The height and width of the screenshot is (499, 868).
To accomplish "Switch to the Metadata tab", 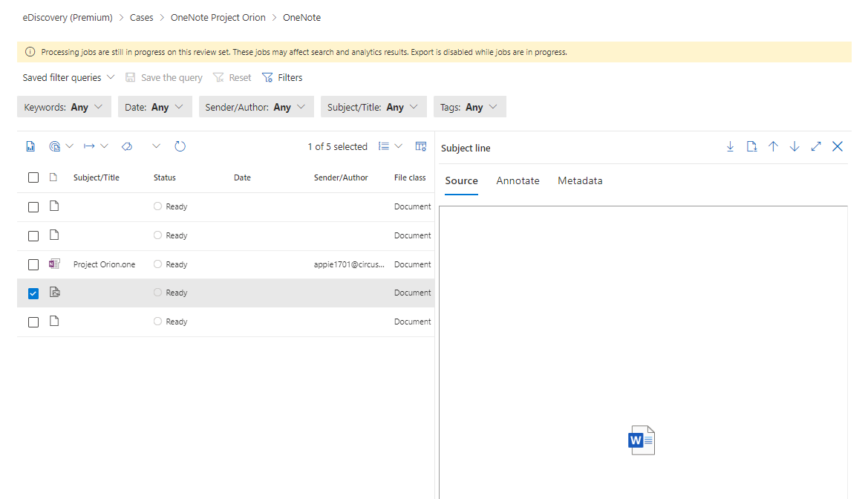I will [580, 180].
